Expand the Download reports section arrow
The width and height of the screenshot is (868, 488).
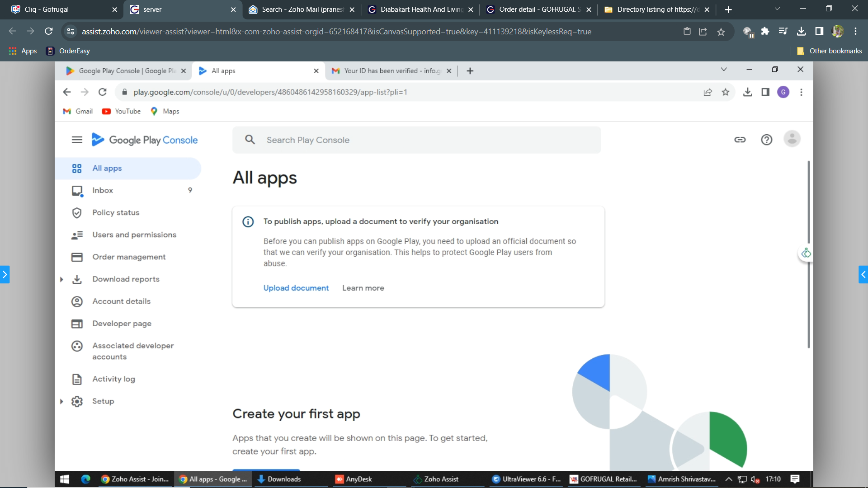(x=61, y=280)
